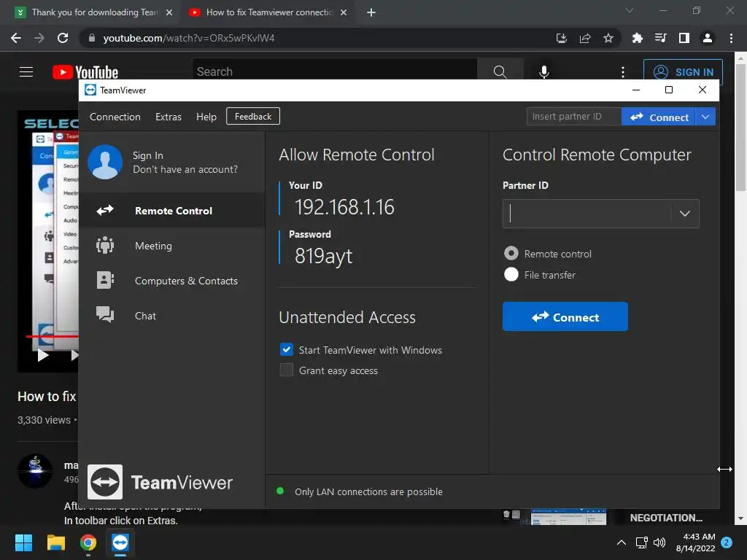Click the Feedback button
Screen dimensions: 747x560
point(253,116)
